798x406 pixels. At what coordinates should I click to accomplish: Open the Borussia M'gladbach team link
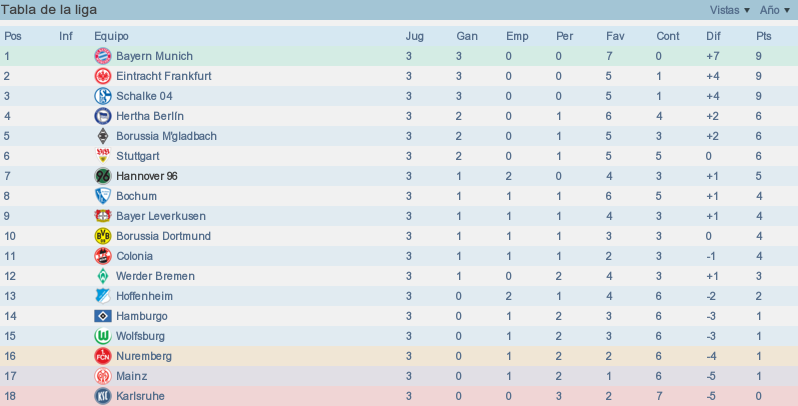pyautogui.click(x=166, y=136)
